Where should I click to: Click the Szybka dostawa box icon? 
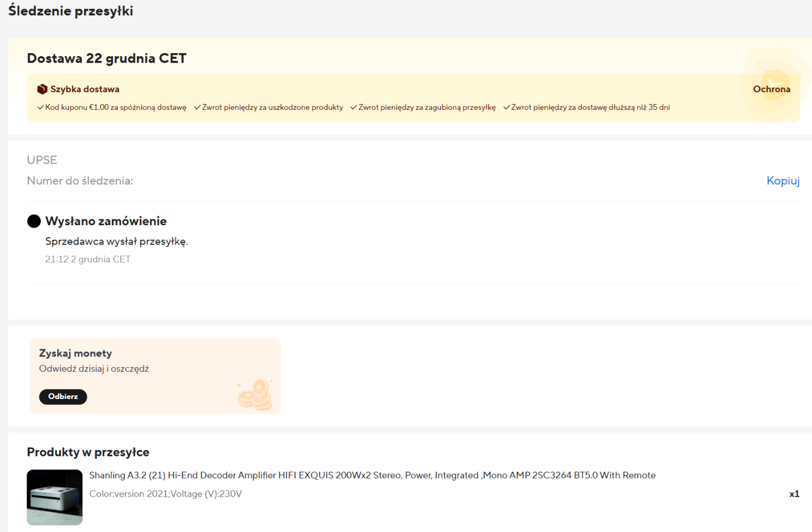coord(42,89)
